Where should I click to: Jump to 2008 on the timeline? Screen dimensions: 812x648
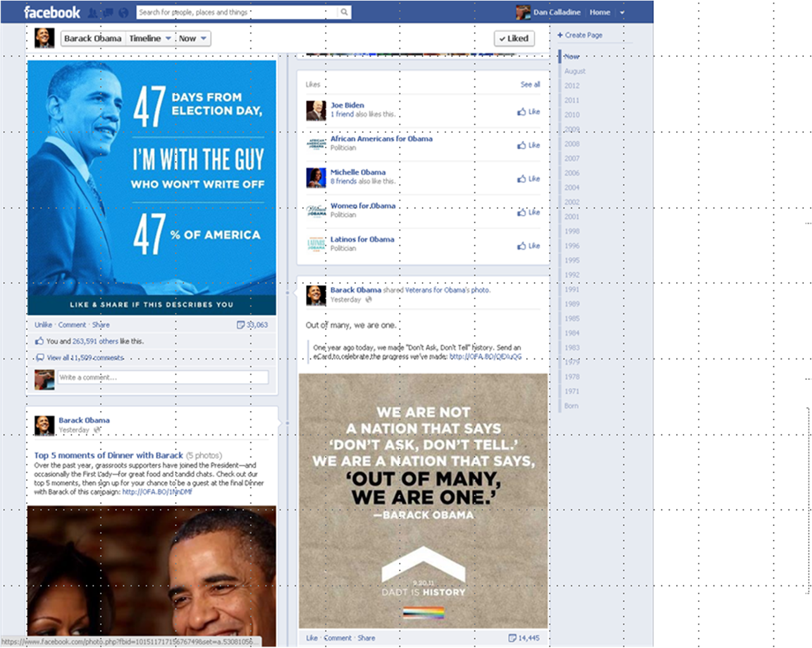click(x=572, y=144)
